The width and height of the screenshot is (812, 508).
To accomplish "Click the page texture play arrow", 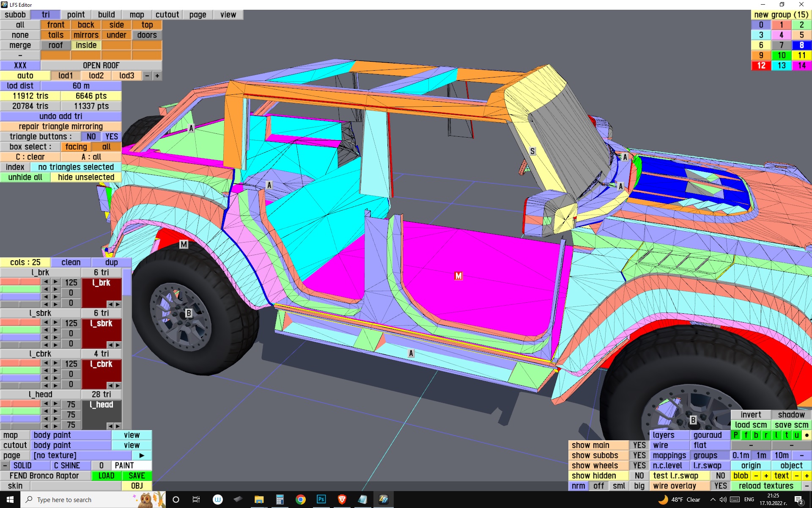I will point(142,456).
